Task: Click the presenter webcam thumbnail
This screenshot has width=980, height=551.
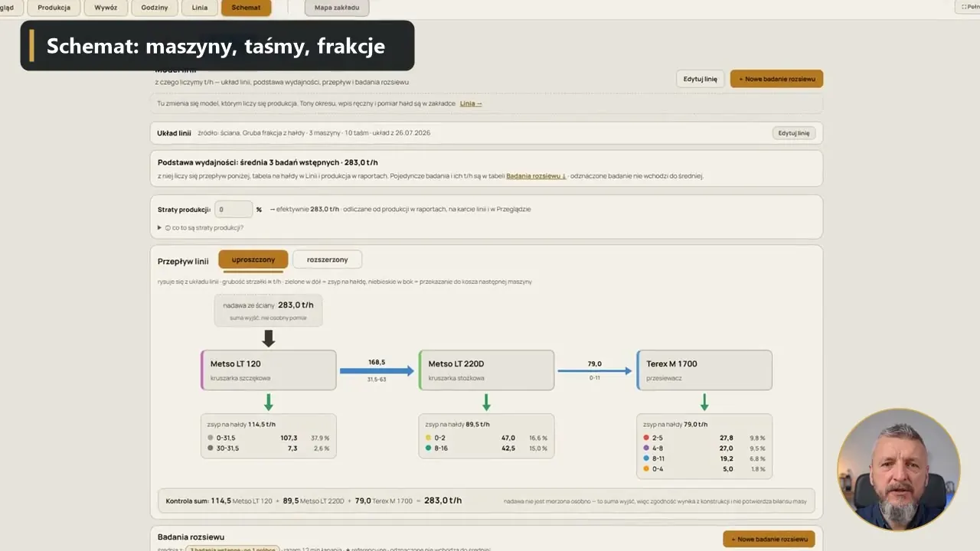Action: tap(898, 469)
